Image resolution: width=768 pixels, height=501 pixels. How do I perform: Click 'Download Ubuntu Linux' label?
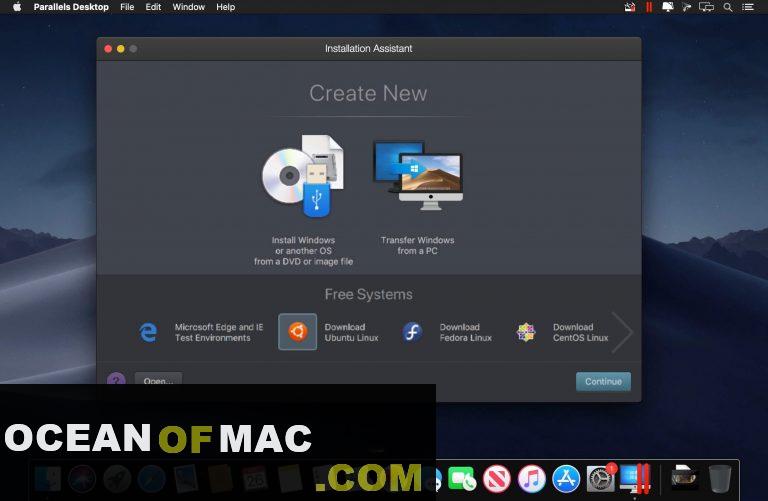pos(351,333)
